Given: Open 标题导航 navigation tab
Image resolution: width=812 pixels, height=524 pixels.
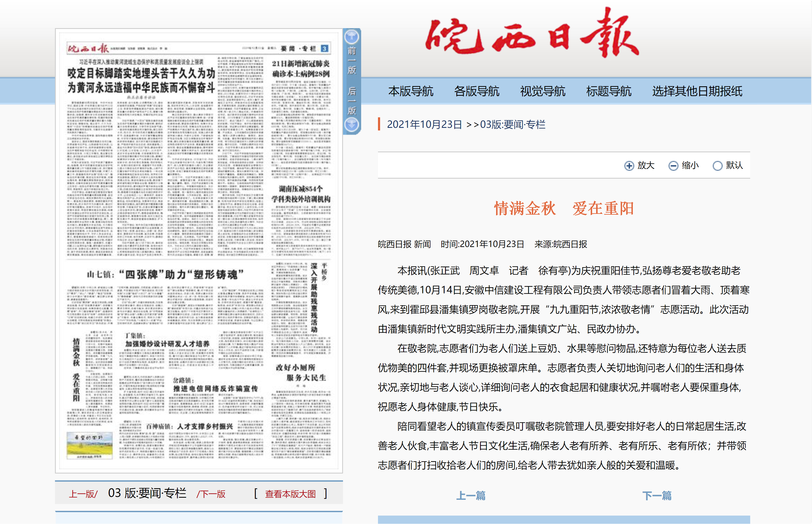Looking at the screenshot, I should 609,91.
